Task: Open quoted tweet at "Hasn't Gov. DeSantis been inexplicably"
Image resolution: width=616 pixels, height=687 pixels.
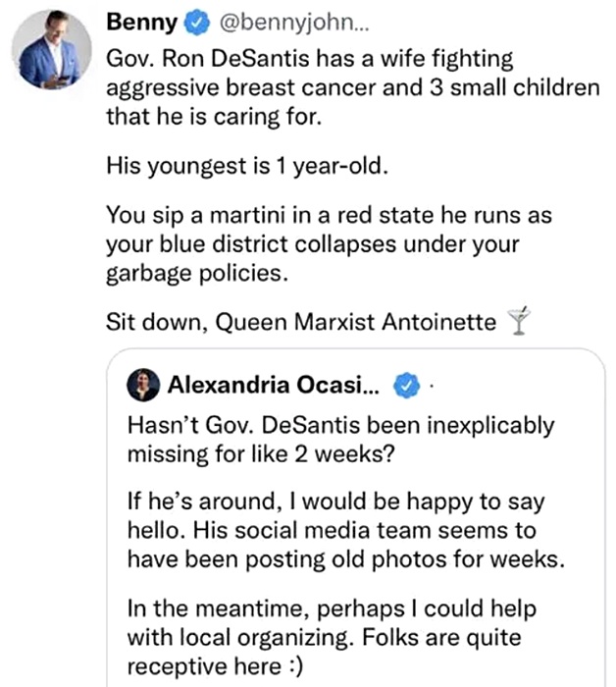Action: point(341,427)
